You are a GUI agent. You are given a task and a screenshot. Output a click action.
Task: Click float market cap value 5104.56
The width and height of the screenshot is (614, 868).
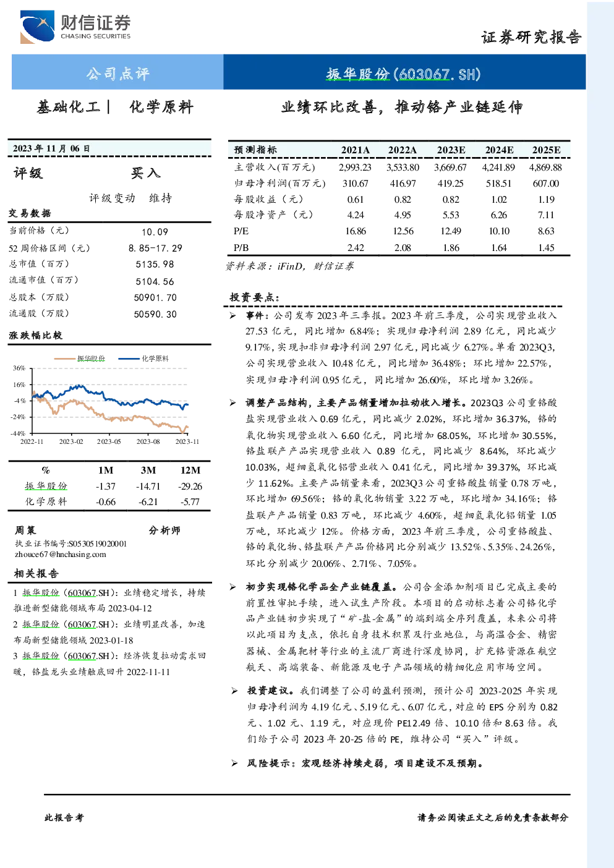point(155,281)
